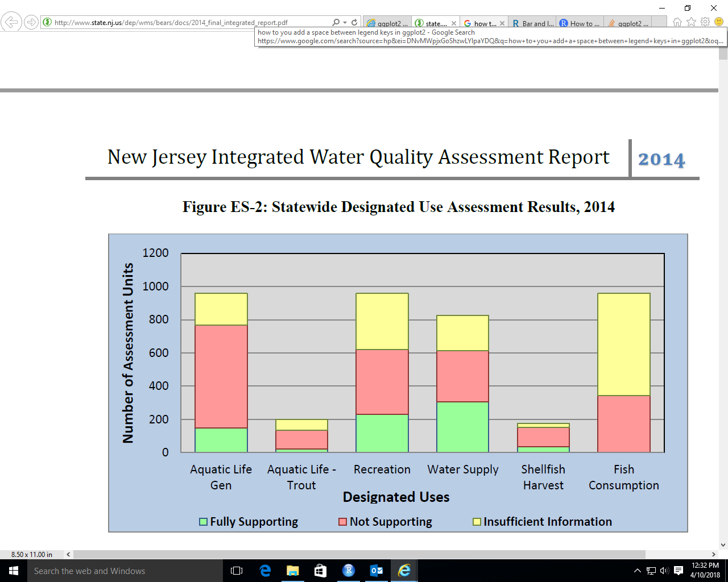Screen dimensions: 728x582
Task: Click the 'Fish Consumption' axis label
Action: [624, 477]
